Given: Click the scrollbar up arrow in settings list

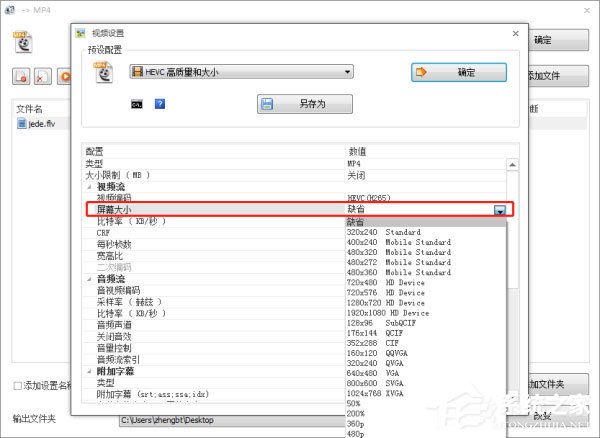Looking at the screenshot, I should coord(512,165).
